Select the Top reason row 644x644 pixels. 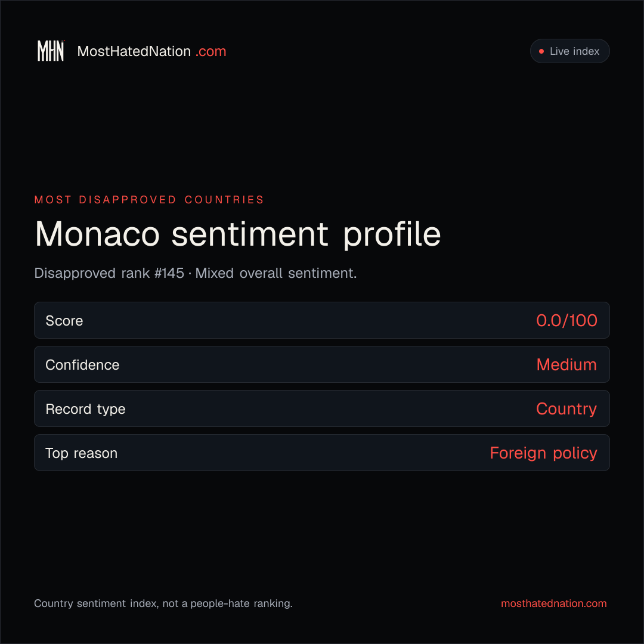tap(322, 453)
